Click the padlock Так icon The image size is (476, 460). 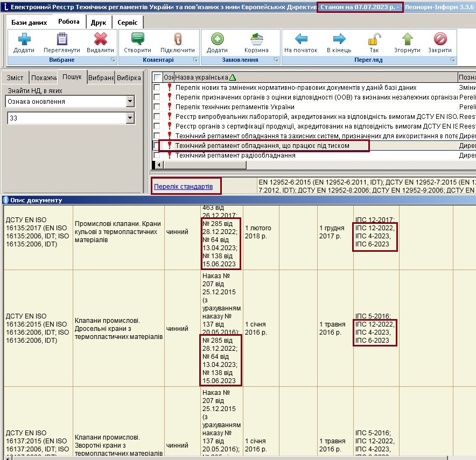point(374,39)
